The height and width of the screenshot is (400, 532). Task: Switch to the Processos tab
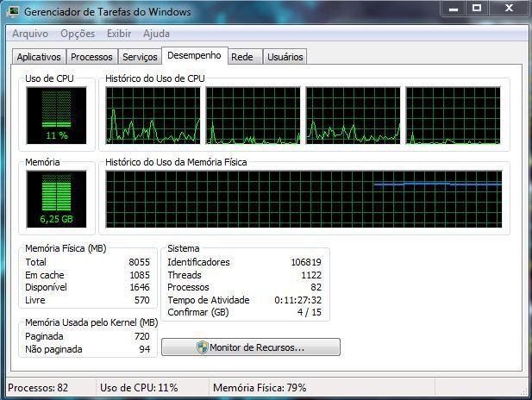[91, 57]
